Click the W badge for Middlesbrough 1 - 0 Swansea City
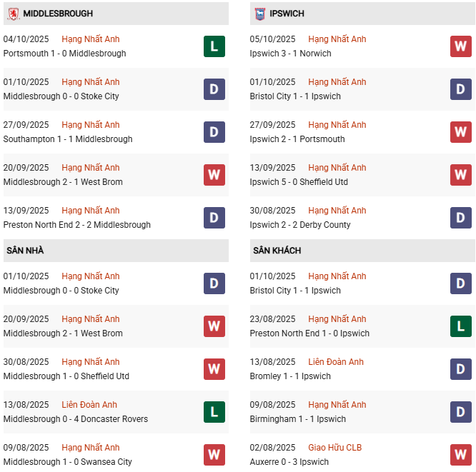476x472 pixels. tap(214, 455)
